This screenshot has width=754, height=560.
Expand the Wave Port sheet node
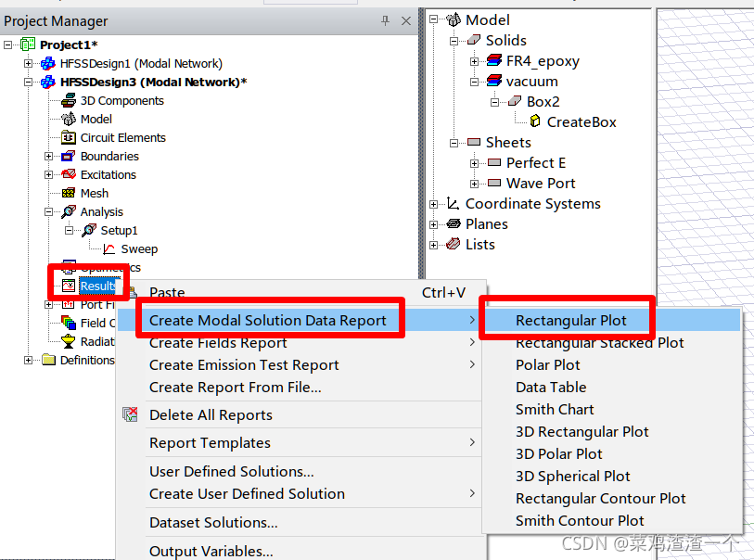pos(474,184)
